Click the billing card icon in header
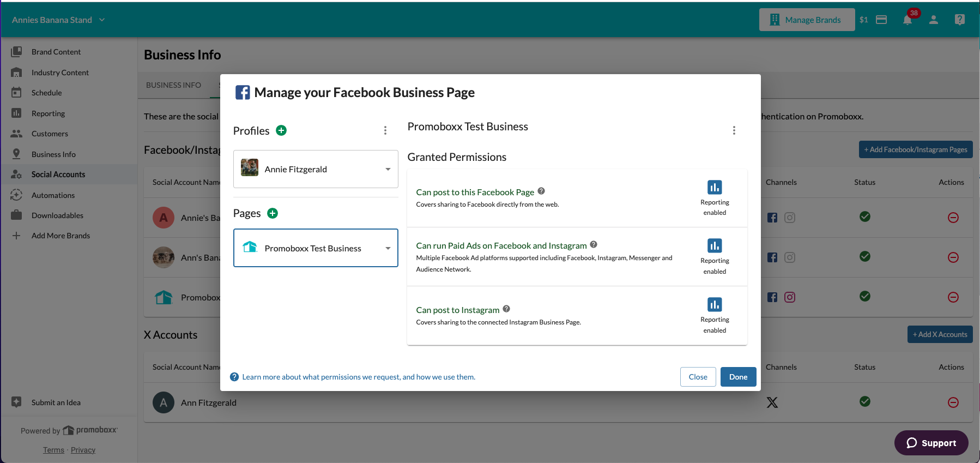Image resolution: width=980 pixels, height=463 pixels. (x=881, y=20)
